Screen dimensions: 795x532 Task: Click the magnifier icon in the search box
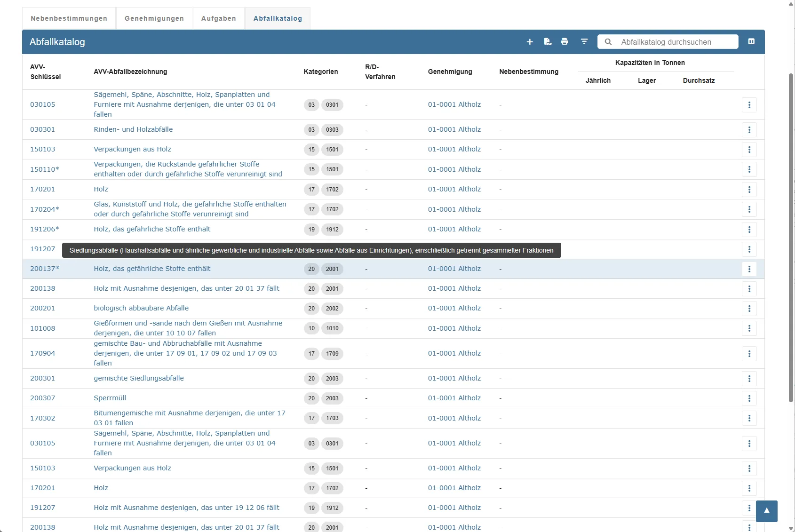click(608, 42)
